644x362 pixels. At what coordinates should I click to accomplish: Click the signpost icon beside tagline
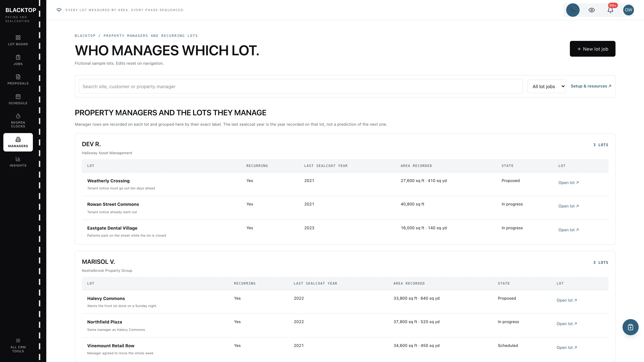[59, 10]
